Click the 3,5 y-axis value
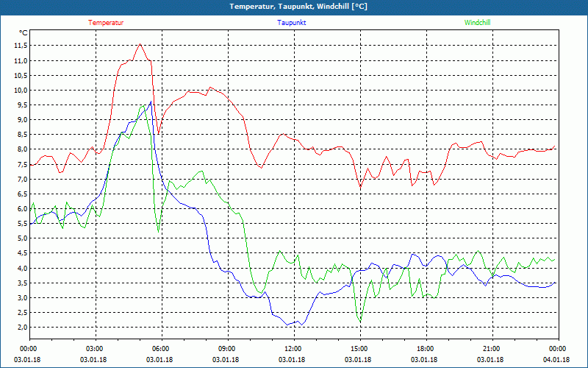This screenshot has width=588, height=368. pyautogui.click(x=22, y=283)
